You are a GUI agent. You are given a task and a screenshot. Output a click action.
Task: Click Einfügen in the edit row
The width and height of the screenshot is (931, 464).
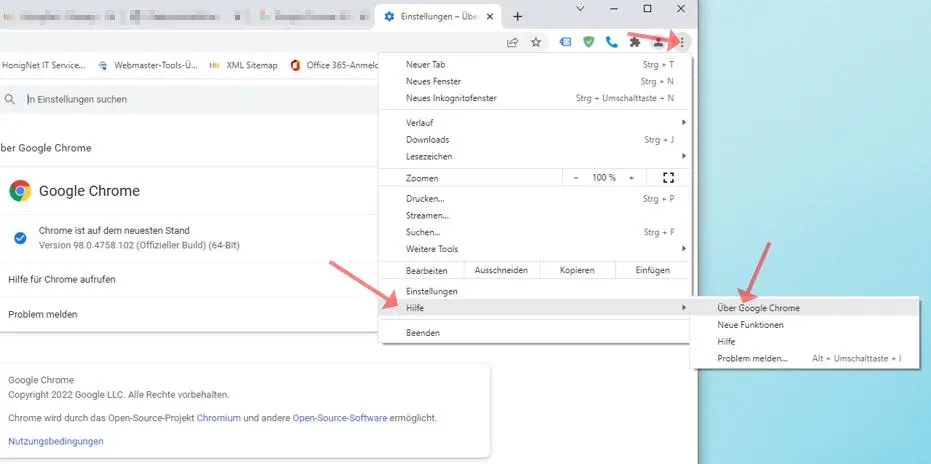pos(653,270)
